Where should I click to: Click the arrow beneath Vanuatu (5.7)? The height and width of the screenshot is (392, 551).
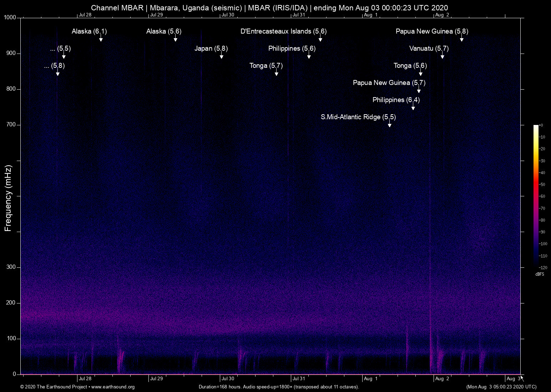[443, 56]
